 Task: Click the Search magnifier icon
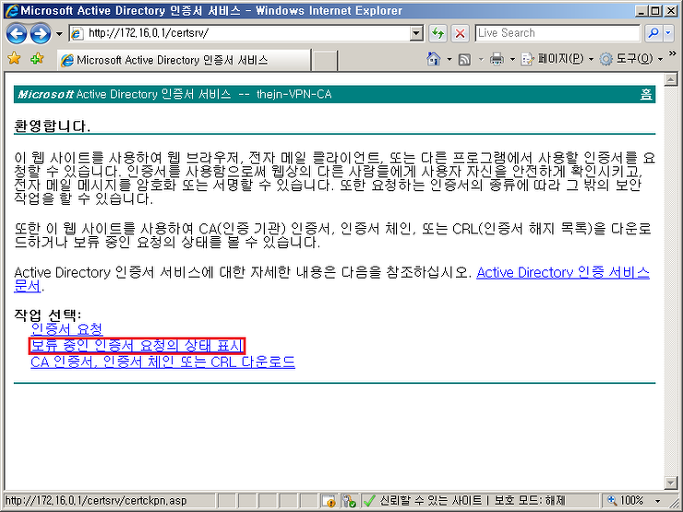pos(653,33)
